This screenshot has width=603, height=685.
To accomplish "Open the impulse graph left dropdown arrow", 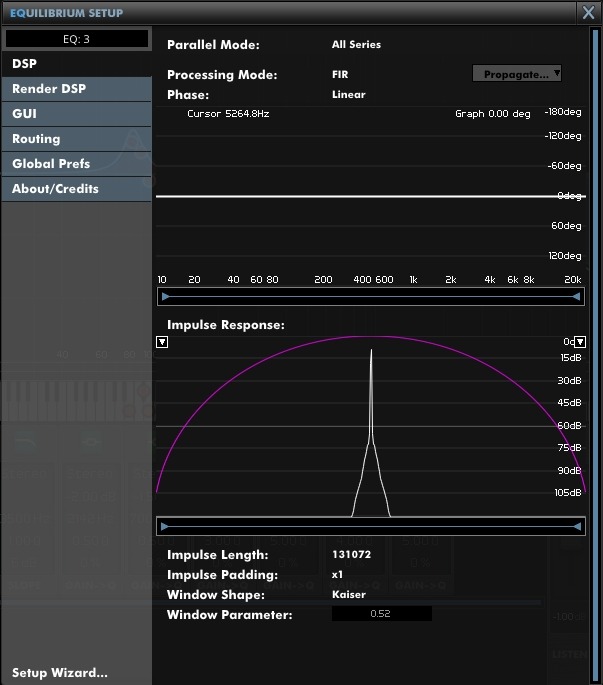I will coord(162,342).
